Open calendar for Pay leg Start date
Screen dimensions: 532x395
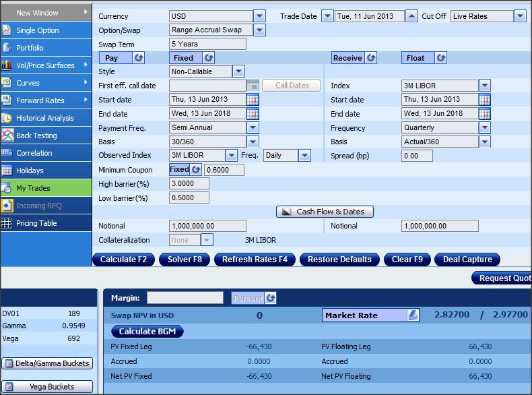coord(253,100)
